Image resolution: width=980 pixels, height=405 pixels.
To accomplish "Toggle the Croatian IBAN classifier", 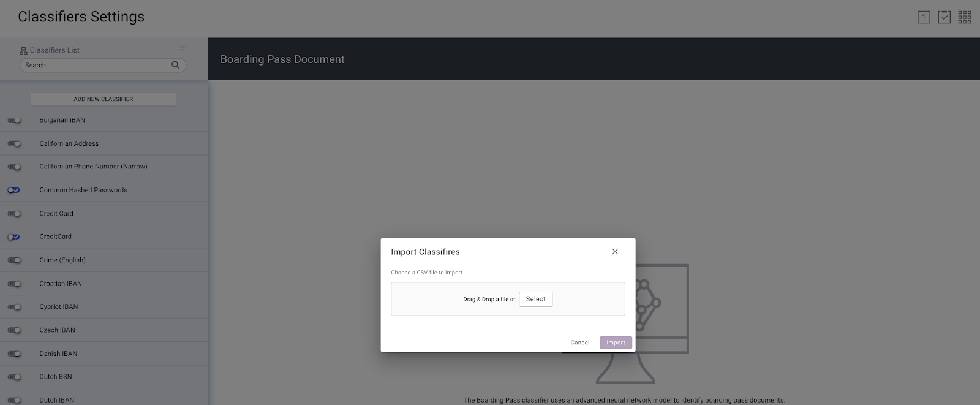I will (x=14, y=284).
